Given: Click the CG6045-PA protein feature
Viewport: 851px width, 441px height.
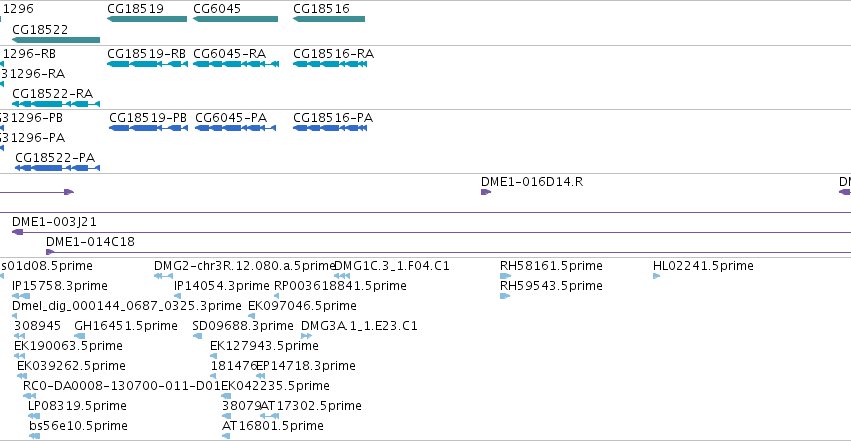Looking at the screenshot, I should click(x=236, y=128).
